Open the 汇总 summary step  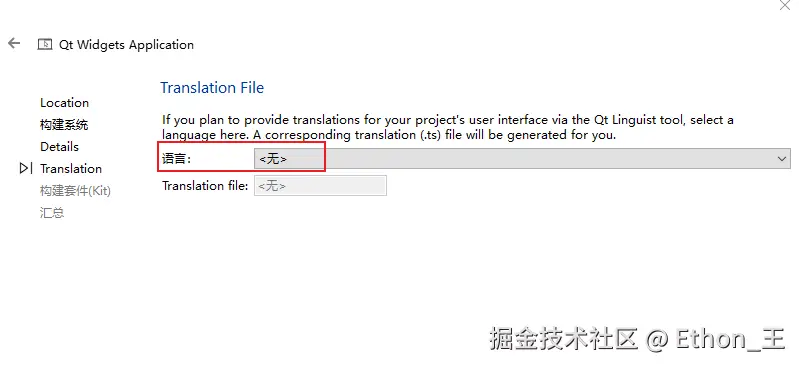pos(52,213)
